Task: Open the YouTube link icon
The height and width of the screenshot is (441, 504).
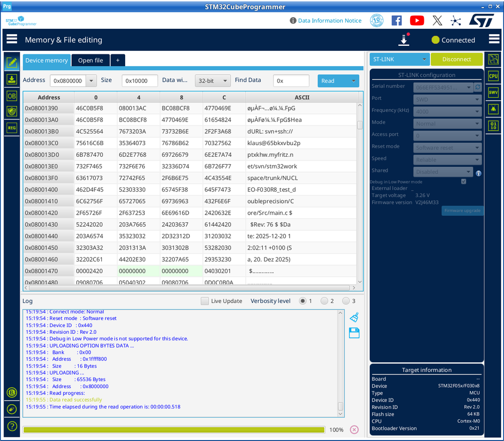Action: click(x=417, y=21)
